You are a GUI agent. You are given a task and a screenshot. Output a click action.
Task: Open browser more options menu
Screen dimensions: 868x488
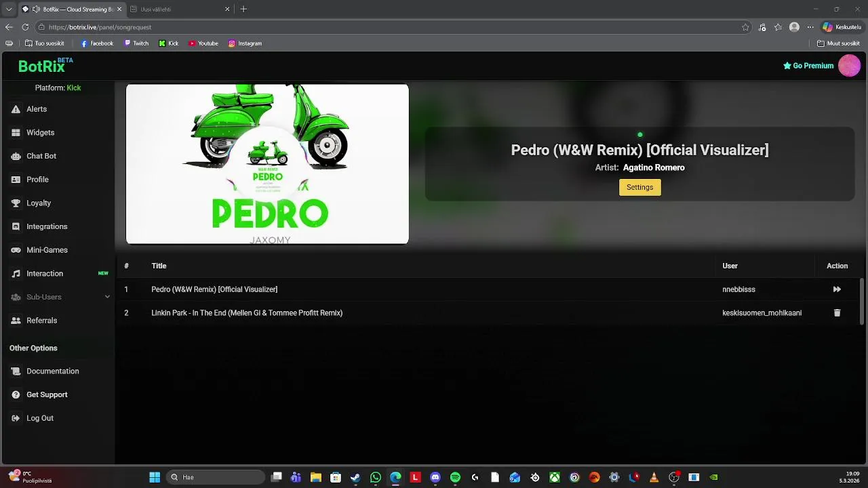[x=810, y=27]
